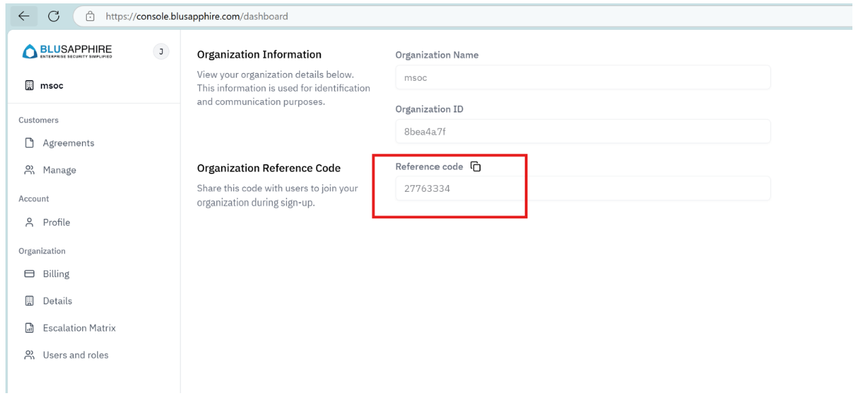This screenshot has height=404, width=868.
Task: Open the Agreements page
Action: click(x=68, y=143)
